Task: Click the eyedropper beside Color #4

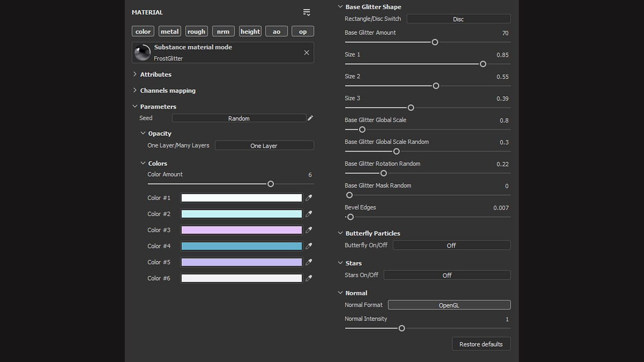Action: tap(309, 246)
